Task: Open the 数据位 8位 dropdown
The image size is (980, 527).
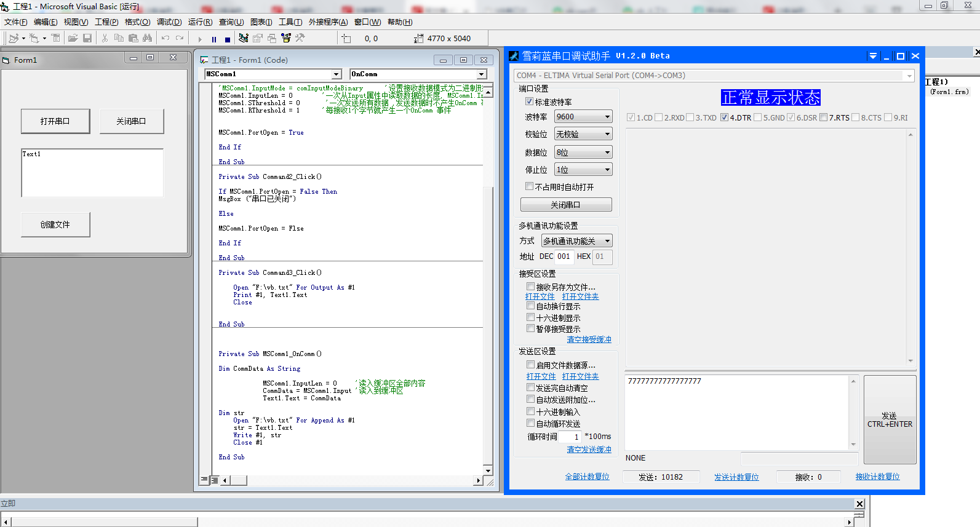Action: click(x=583, y=153)
